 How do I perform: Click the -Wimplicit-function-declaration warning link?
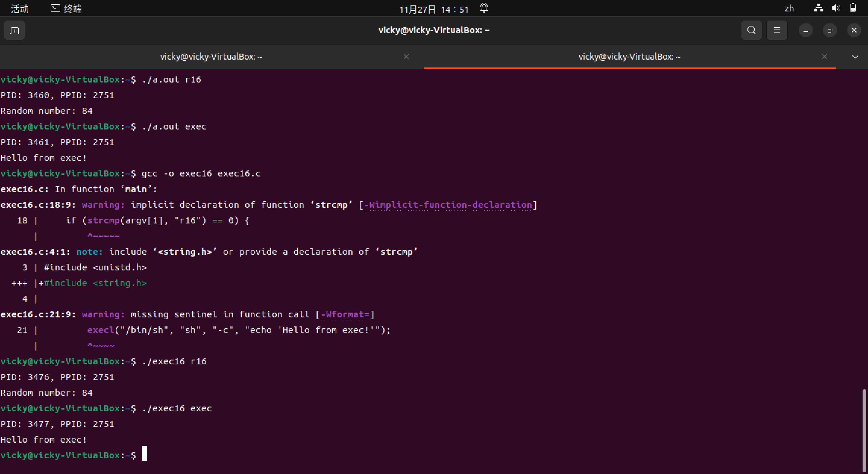448,205
